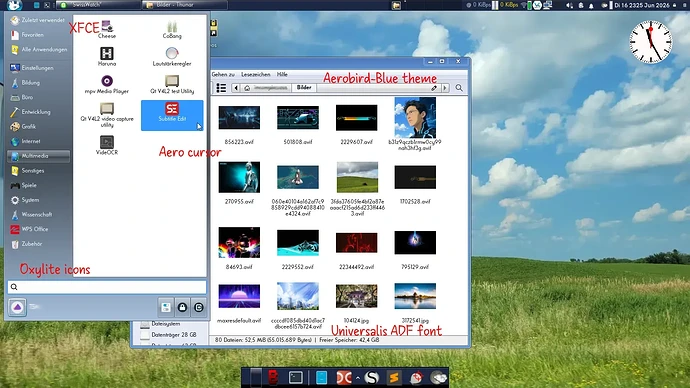Viewport: 690px width, 388px height.
Task: Open Einstellungen category
Action: point(38,68)
